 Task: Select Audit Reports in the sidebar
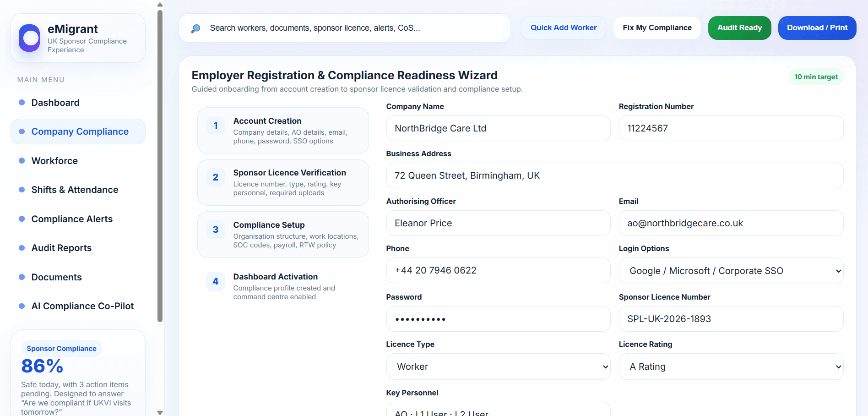(x=61, y=248)
